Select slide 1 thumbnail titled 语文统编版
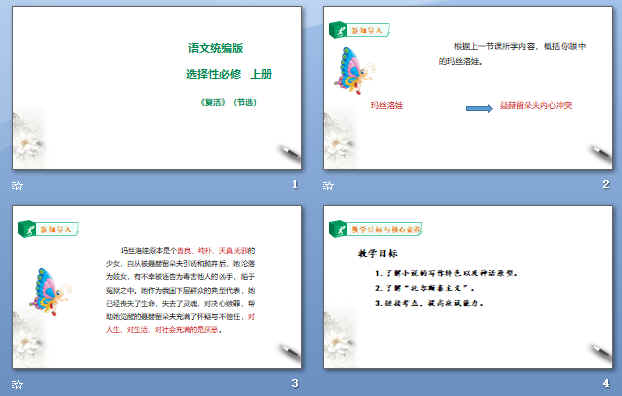 [x=157, y=88]
